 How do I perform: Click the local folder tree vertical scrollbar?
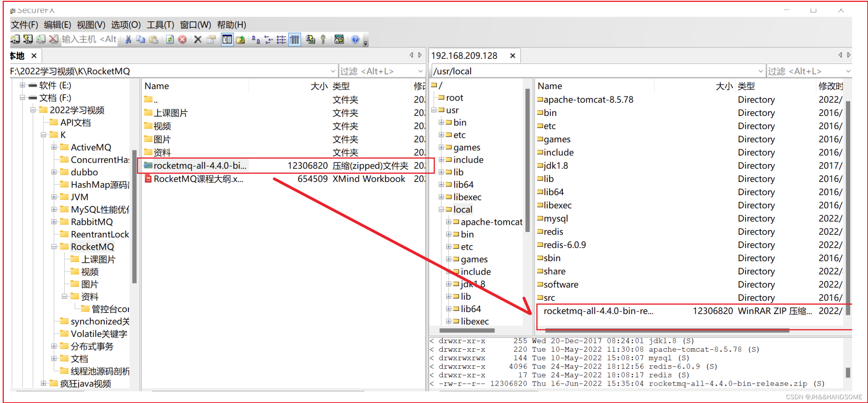point(134,217)
